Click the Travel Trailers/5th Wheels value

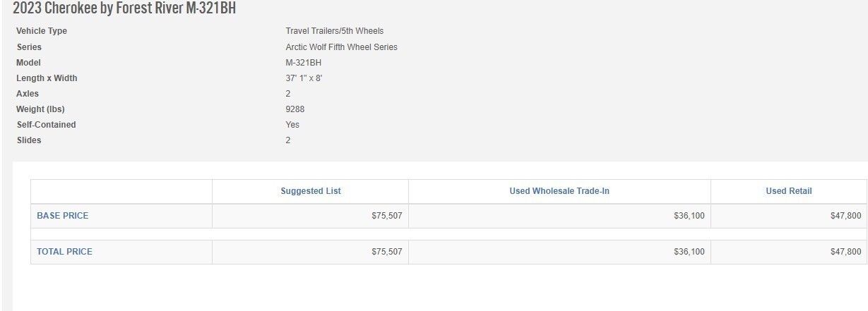pos(335,31)
